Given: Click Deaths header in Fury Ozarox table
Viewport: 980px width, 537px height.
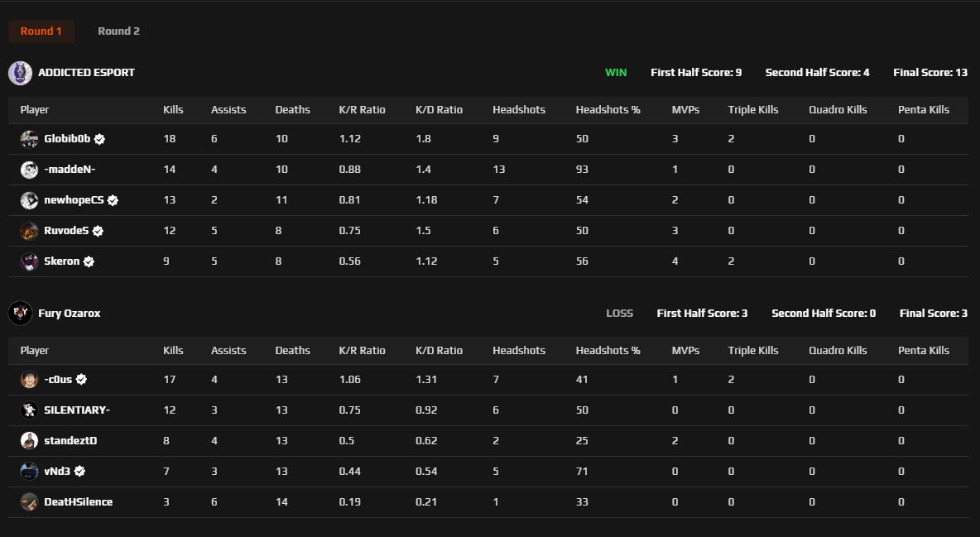Looking at the screenshot, I should [x=292, y=351].
